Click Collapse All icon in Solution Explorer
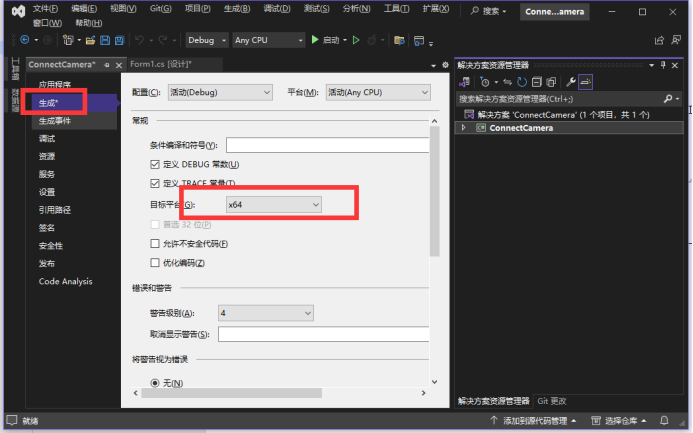This screenshot has width=693, height=433. (x=537, y=82)
